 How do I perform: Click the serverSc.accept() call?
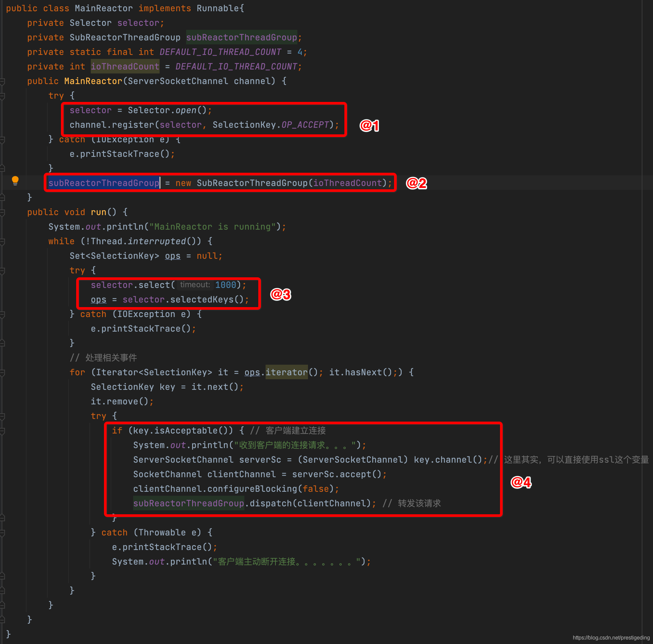coord(337,474)
